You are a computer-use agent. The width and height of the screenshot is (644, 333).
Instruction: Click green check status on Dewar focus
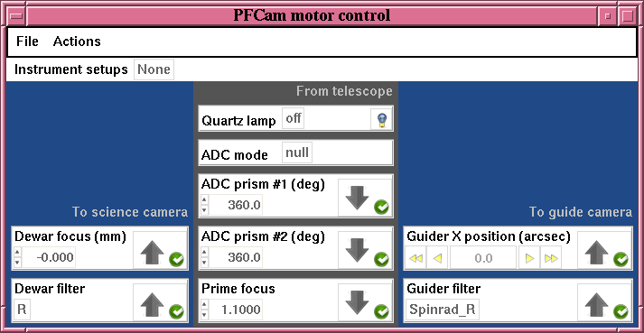177,260
